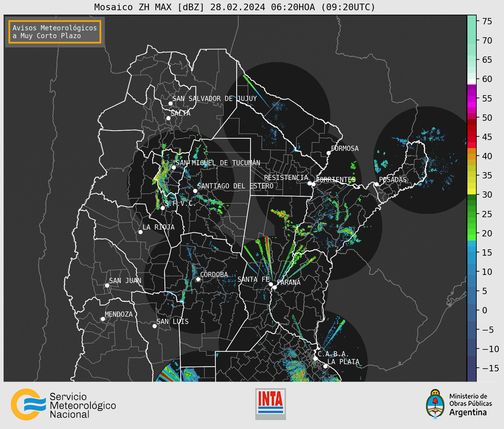Click the CÓRDOBA label text
This screenshot has height=429, width=504.
(x=214, y=275)
